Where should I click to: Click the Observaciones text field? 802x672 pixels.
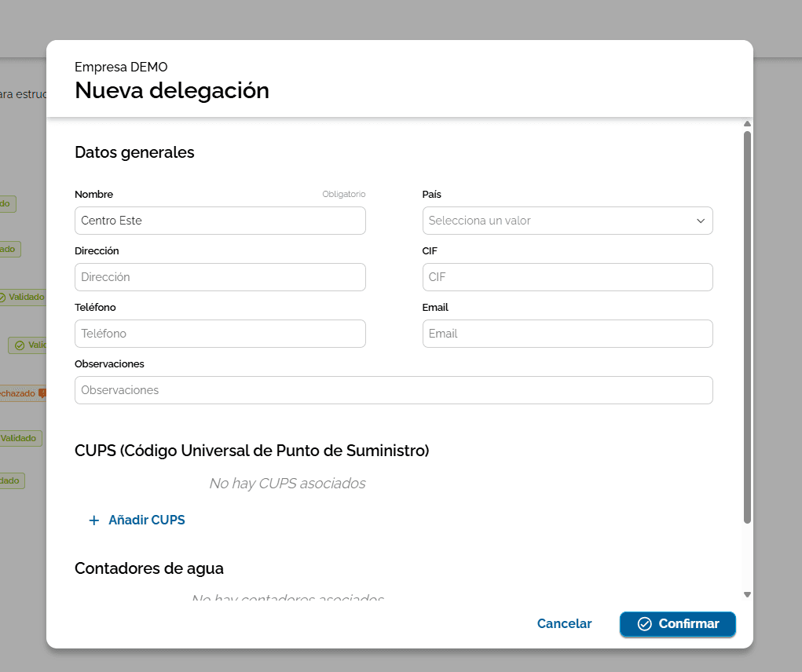point(394,390)
